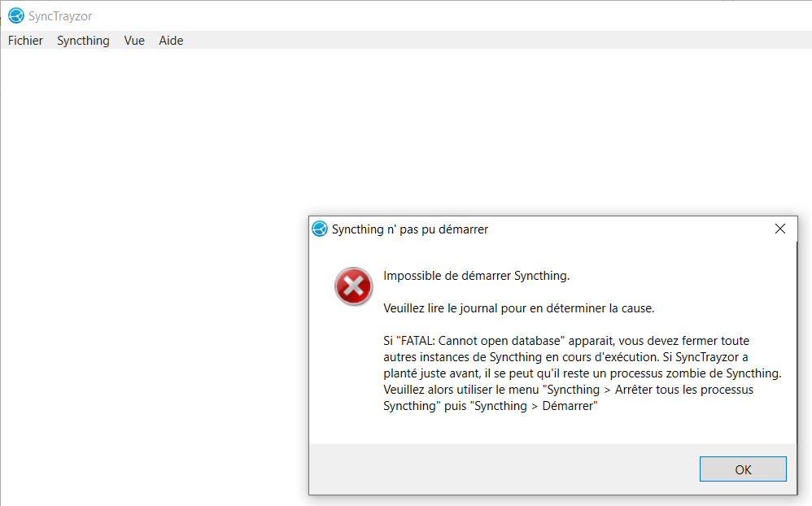Image resolution: width=812 pixels, height=506 pixels.
Task: Click the SyncTrayzor app icon beside its window name
Action: tap(14, 15)
